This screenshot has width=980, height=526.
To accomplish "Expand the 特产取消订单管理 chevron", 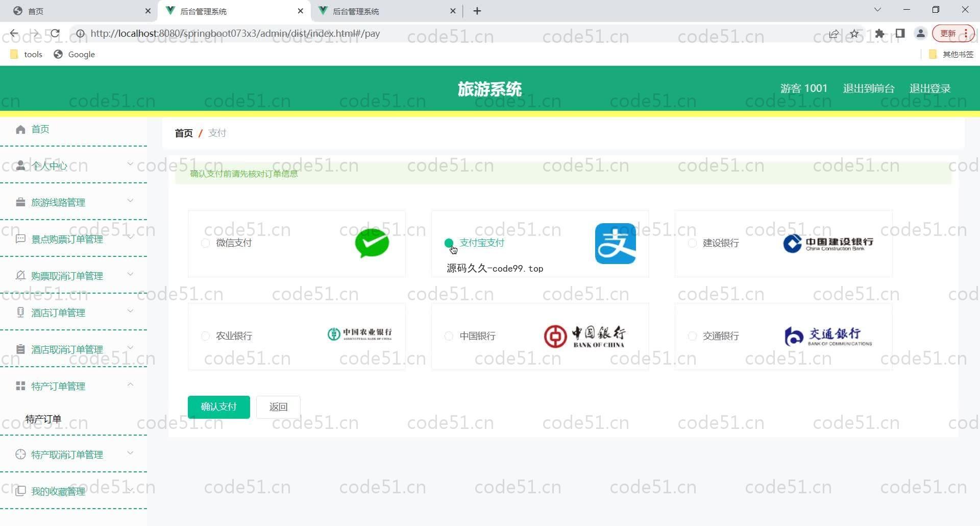I will point(130,453).
